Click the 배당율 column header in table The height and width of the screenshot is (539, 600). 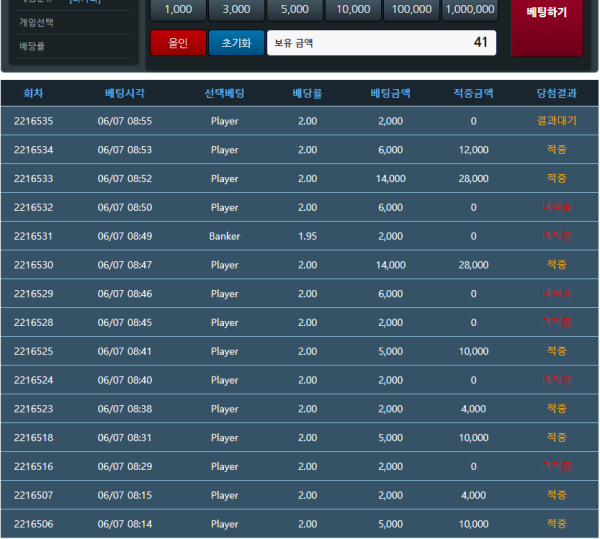click(x=307, y=93)
